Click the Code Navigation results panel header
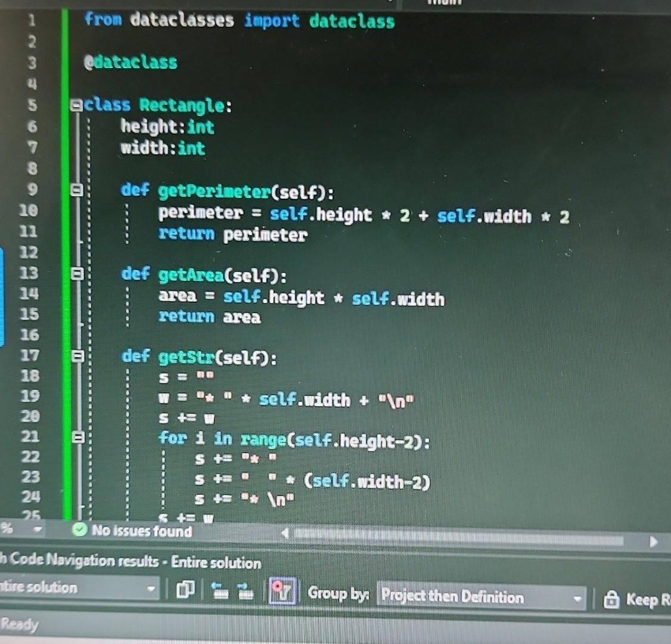 click(131, 562)
